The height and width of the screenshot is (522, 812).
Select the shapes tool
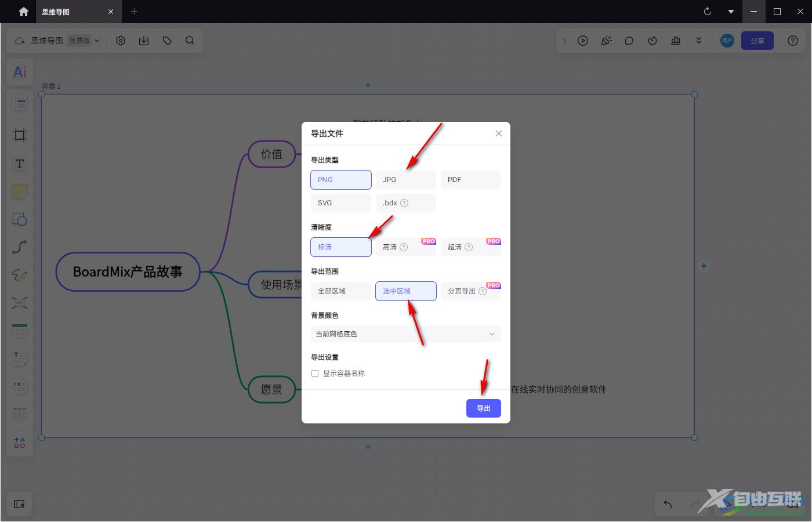click(20, 219)
